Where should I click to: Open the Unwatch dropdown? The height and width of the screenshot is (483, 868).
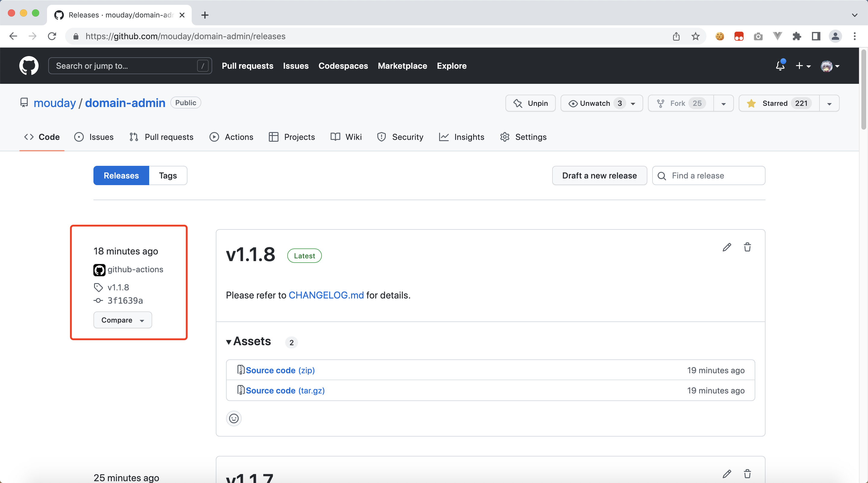click(602, 103)
